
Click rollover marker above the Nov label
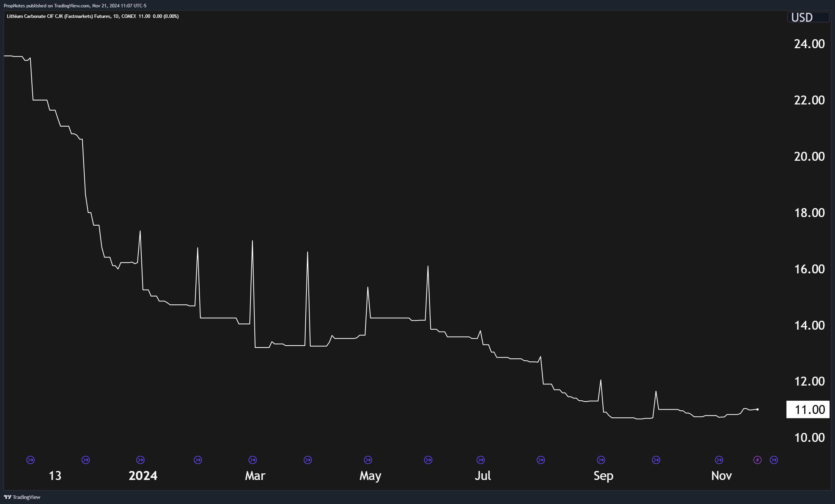(719, 460)
